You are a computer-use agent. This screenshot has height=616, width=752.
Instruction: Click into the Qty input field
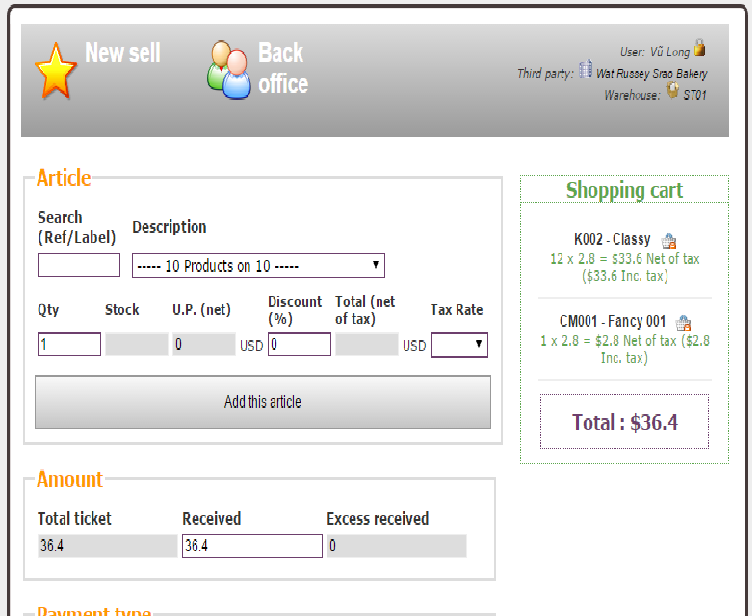[69, 345]
